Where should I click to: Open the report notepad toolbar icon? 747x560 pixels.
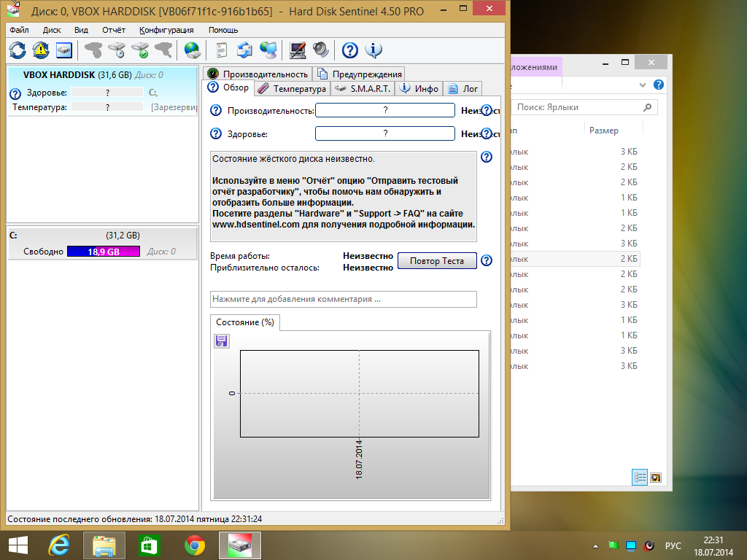click(x=222, y=50)
